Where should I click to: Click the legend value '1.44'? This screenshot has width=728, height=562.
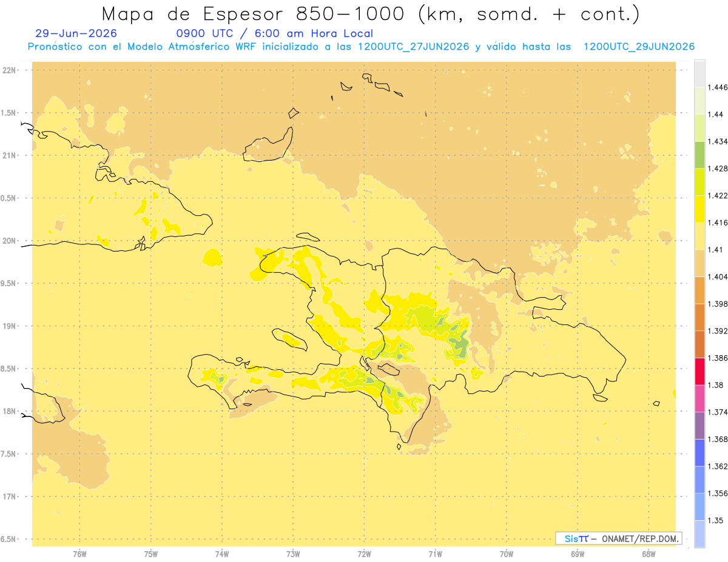click(715, 114)
